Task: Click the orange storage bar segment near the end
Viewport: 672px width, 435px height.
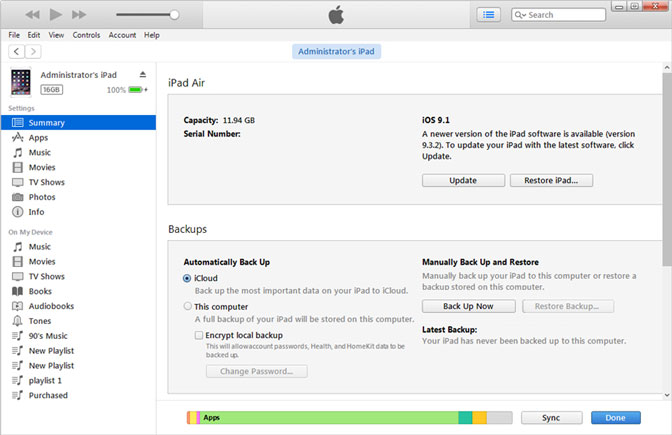Action: [x=480, y=417]
